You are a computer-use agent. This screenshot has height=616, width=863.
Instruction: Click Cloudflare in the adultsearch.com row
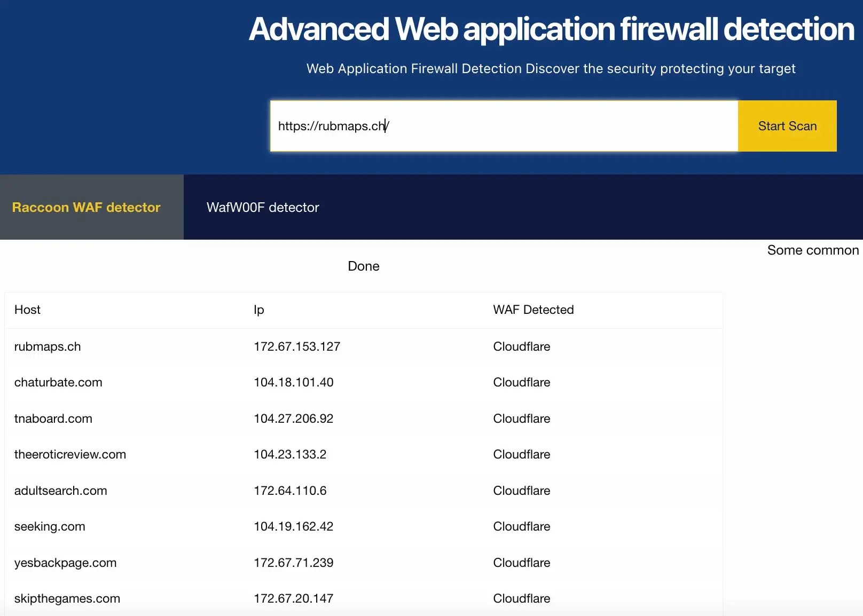(x=522, y=491)
